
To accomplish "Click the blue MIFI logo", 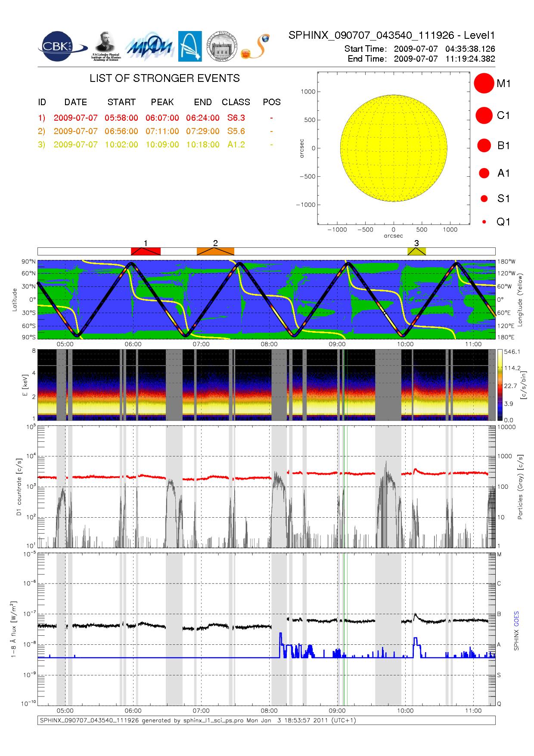I will click(149, 47).
